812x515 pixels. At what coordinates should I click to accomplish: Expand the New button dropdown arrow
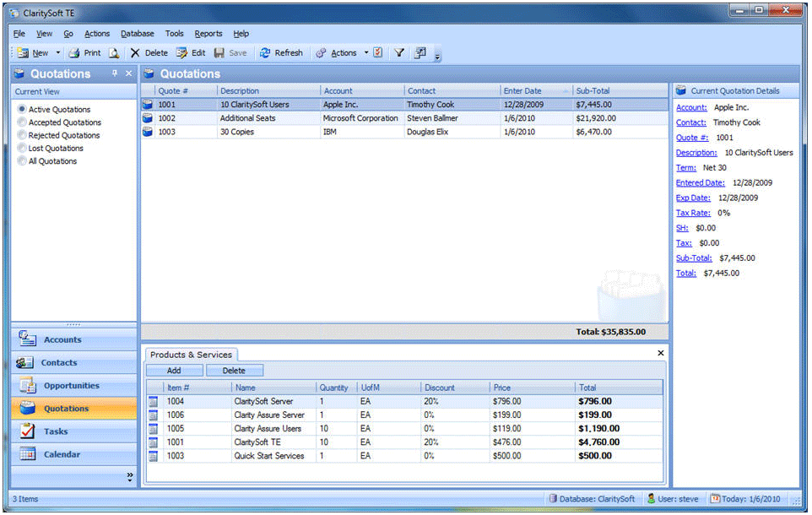click(x=58, y=52)
